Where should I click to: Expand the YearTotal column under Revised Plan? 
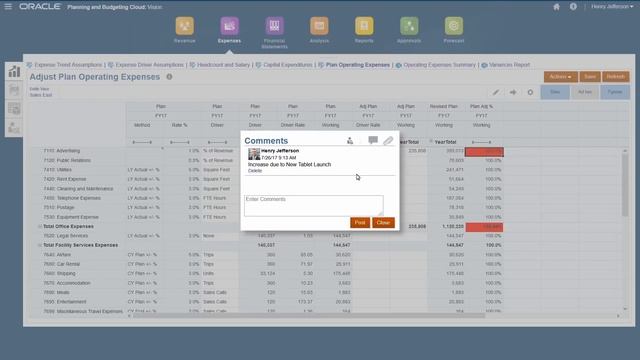[431, 141]
